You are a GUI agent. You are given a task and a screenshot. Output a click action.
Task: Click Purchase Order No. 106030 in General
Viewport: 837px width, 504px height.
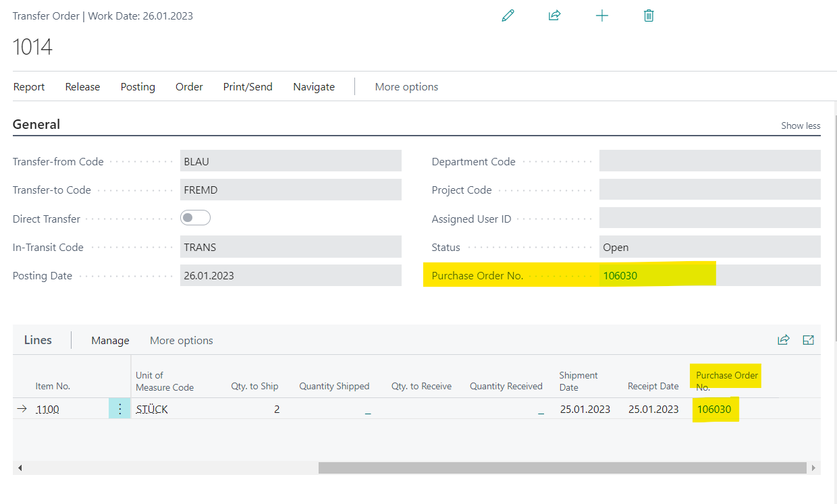[710, 275]
